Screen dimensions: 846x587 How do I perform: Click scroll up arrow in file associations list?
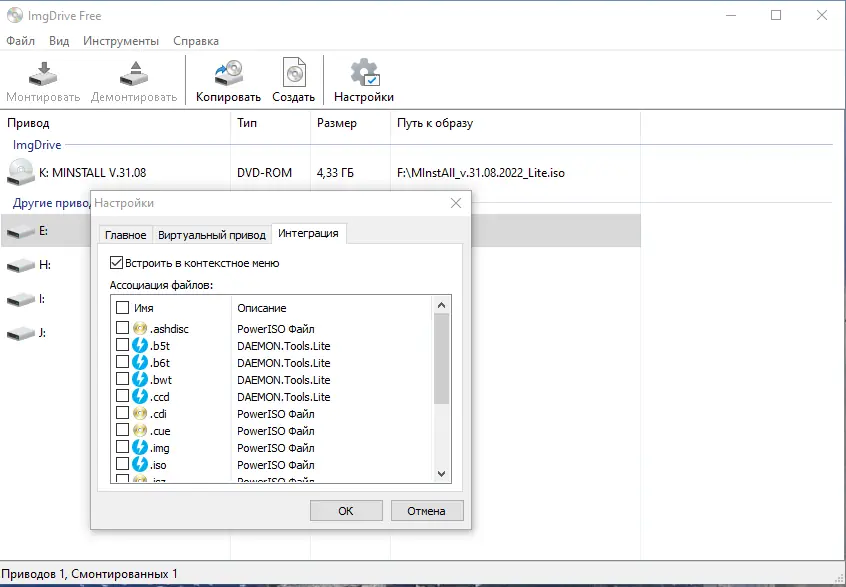click(x=441, y=305)
